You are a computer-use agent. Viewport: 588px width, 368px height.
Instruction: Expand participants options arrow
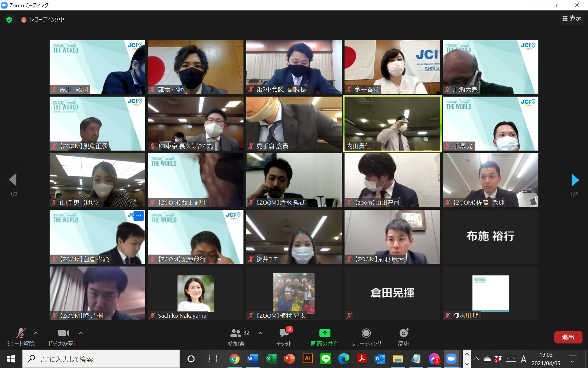pyautogui.click(x=260, y=333)
